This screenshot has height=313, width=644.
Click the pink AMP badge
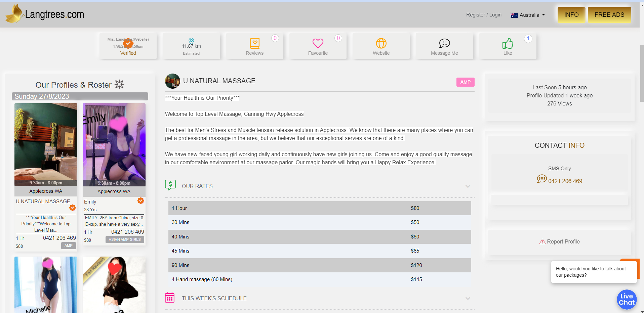465,82
